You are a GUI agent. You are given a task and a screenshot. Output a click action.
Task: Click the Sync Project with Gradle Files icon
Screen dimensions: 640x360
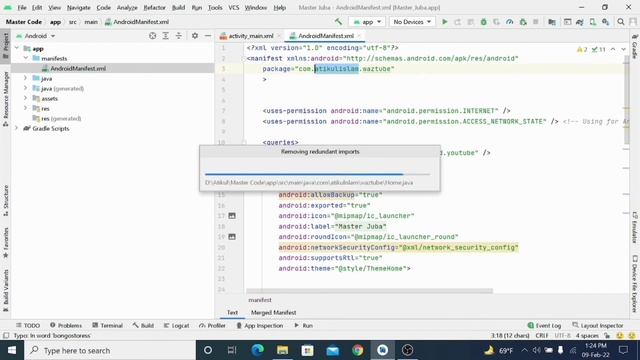[579, 22]
